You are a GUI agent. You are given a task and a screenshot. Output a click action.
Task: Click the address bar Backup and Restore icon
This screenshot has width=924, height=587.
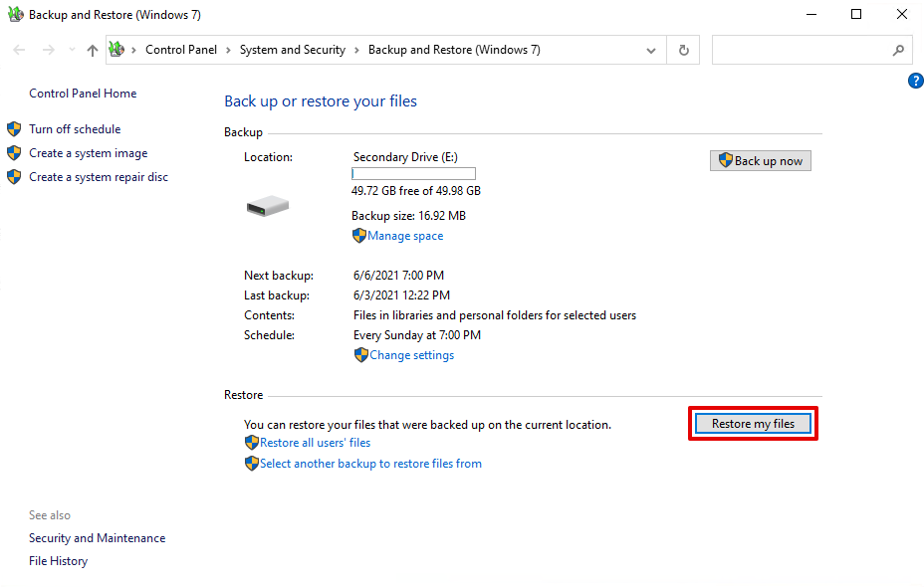[116, 50]
